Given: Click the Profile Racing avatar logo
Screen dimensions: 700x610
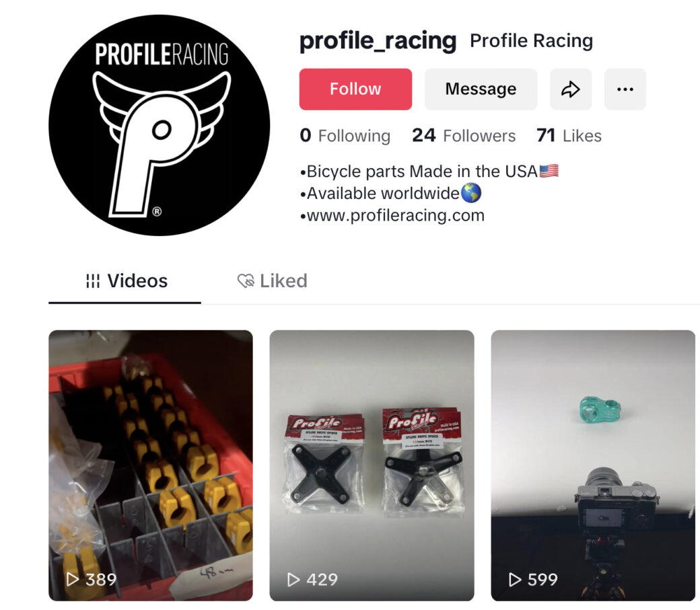Looking at the screenshot, I should [x=159, y=125].
